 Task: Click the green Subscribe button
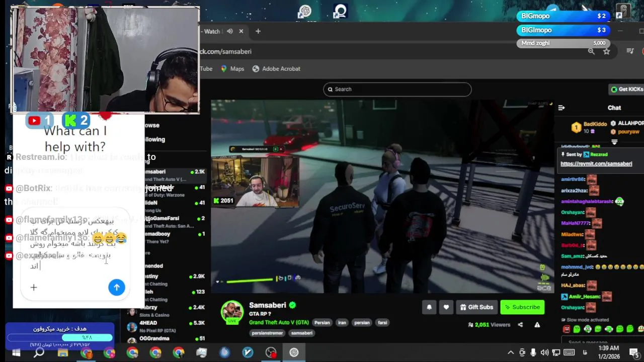click(522, 307)
